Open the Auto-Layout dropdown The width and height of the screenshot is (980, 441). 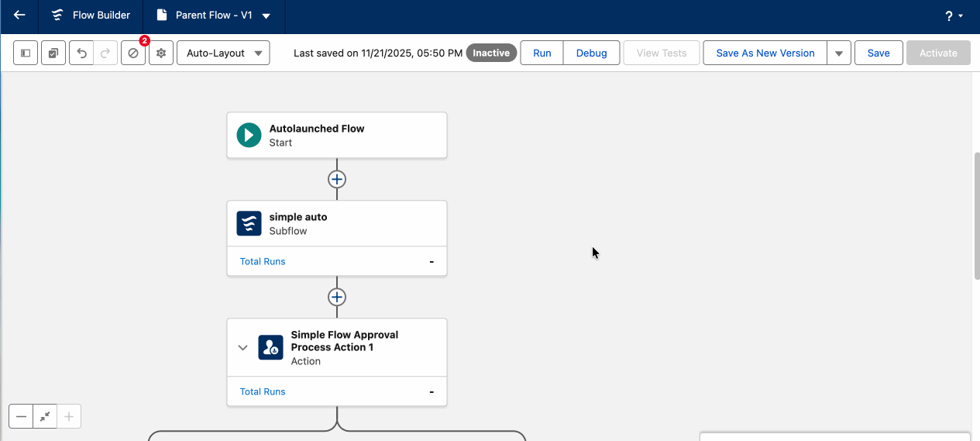click(223, 53)
